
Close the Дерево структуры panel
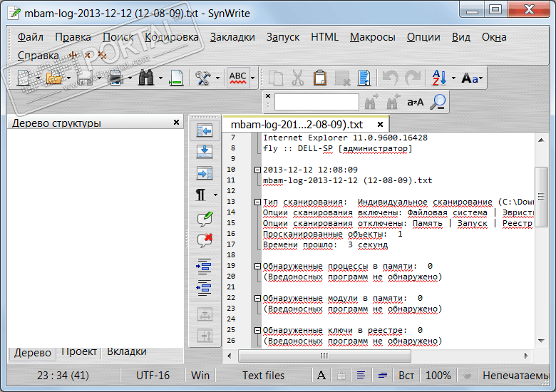[176, 123]
